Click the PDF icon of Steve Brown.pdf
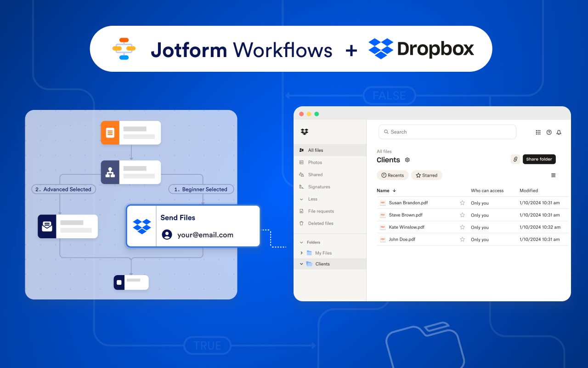Image resolution: width=588 pixels, height=368 pixels. point(382,215)
